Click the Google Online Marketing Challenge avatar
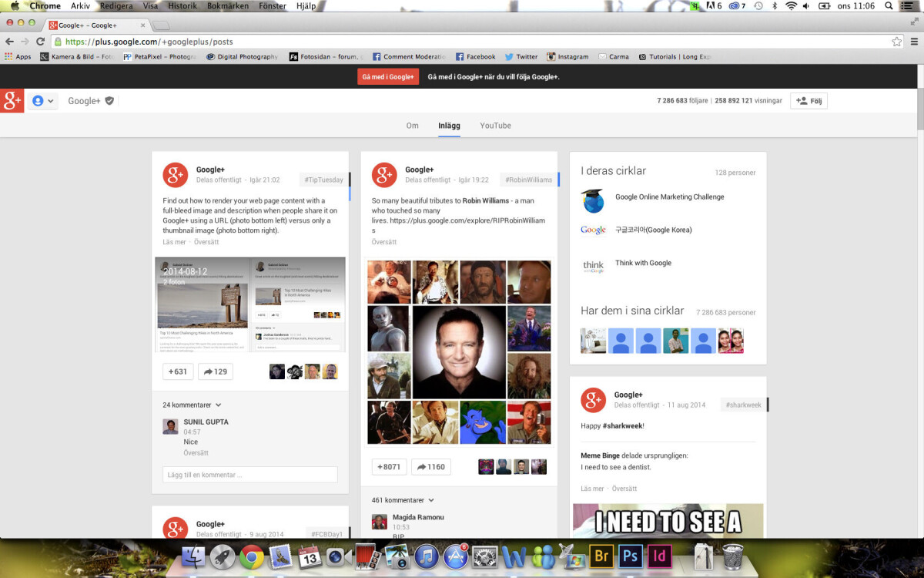Screen dimensions: 924x578 click(593, 200)
